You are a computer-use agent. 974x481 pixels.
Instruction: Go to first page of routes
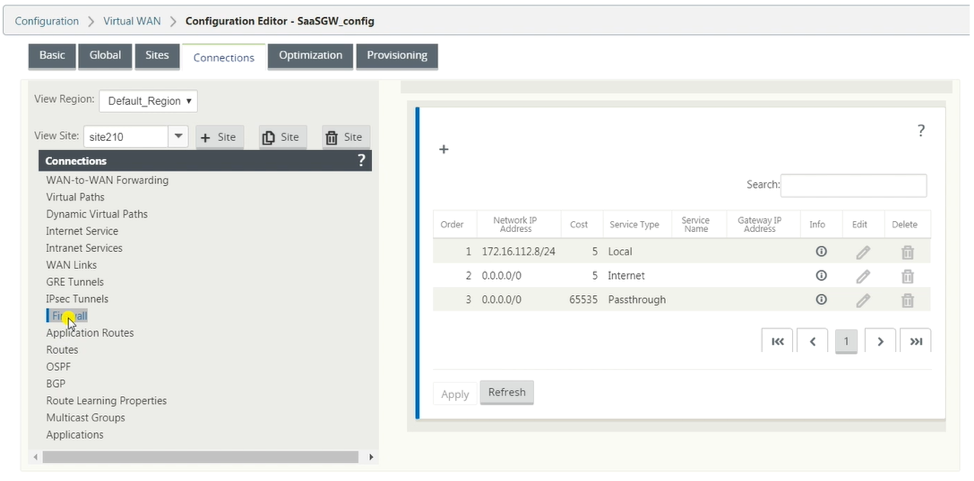pyautogui.click(x=777, y=341)
